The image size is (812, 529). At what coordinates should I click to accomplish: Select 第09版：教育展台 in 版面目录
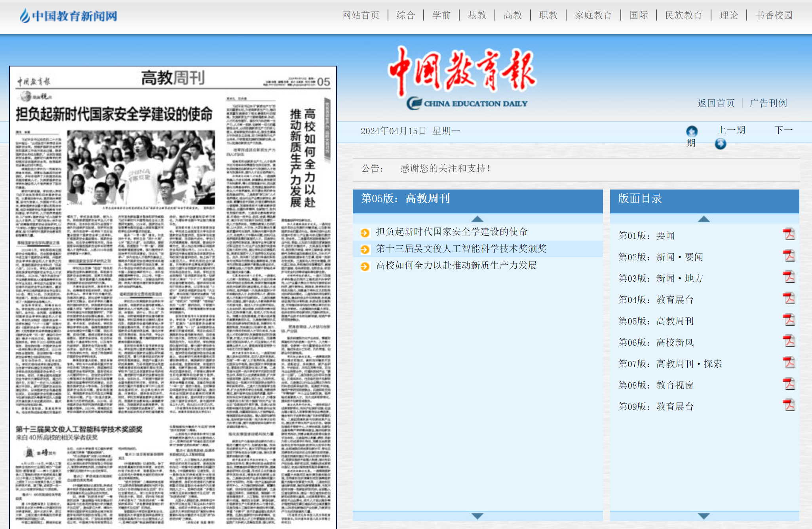(x=656, y=407)
